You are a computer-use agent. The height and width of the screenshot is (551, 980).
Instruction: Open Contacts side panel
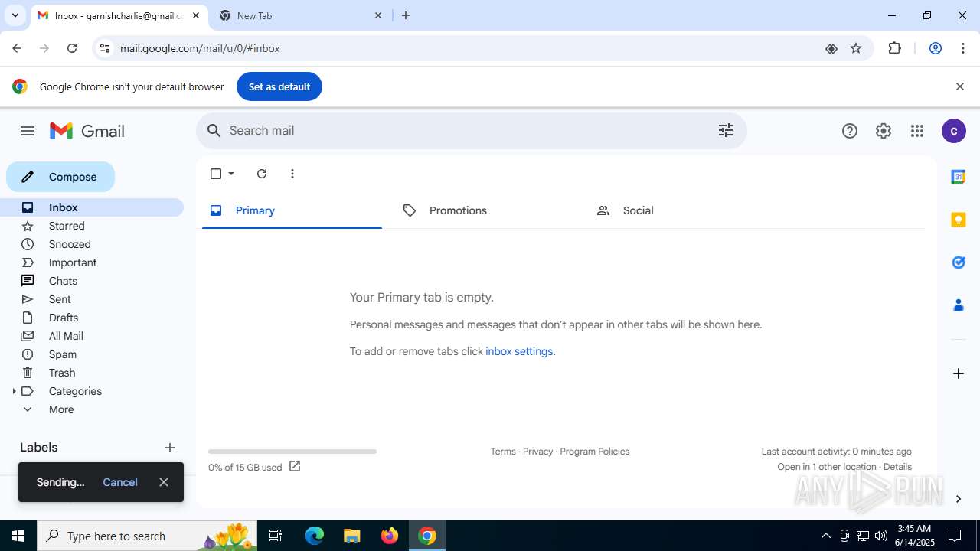(958, 305)
